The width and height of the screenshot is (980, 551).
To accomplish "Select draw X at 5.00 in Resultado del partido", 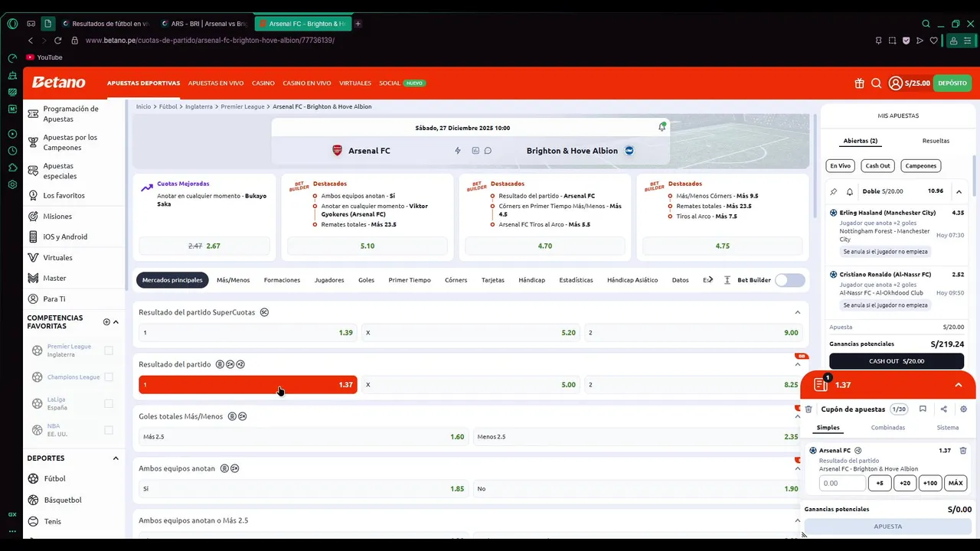I will tap(470, 385).
